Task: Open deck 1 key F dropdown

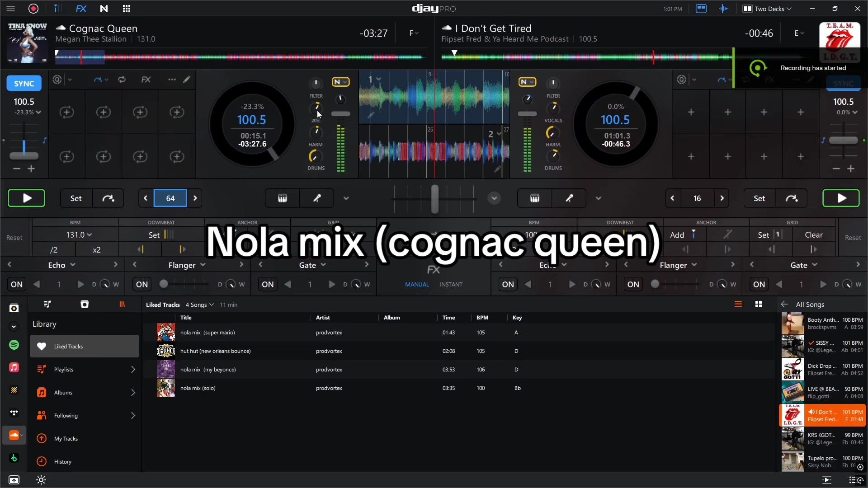Action: pyautogui.click(x=414, y=33)
